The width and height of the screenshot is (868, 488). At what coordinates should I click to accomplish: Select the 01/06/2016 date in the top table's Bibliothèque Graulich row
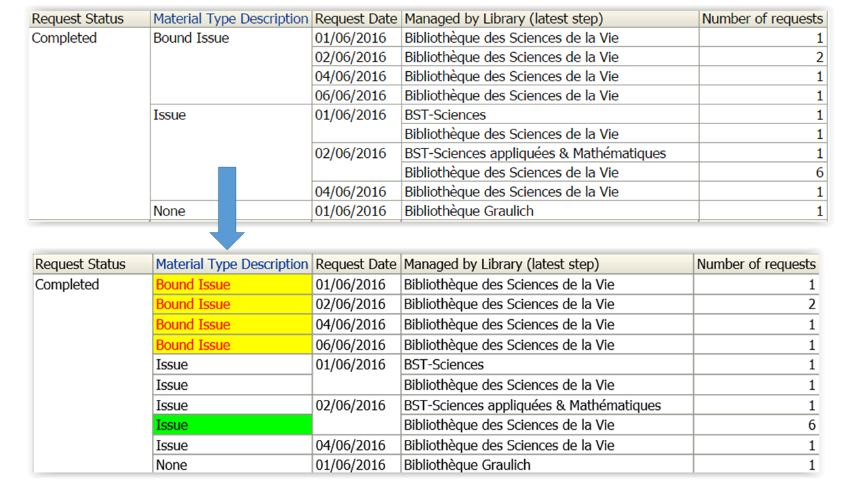click(x=357, y=211)
